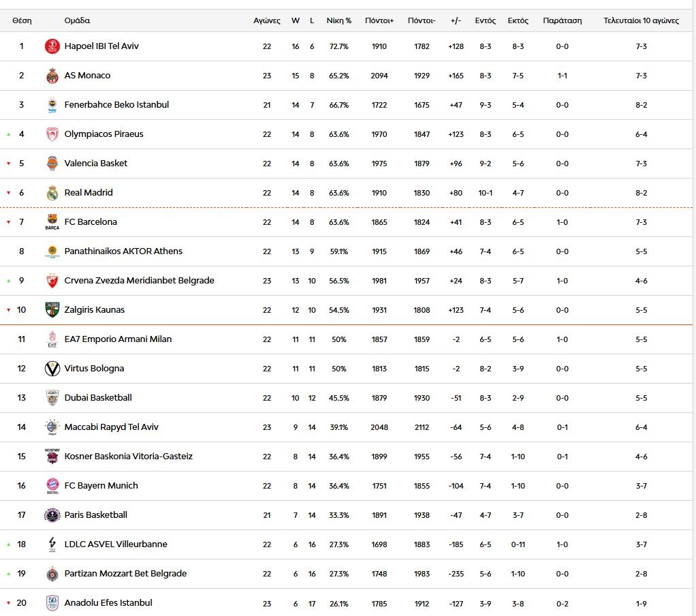Screen dimensions: 696x616
Task: Click the FC Barcelona crest icon
Action: [x=52, y=222]
